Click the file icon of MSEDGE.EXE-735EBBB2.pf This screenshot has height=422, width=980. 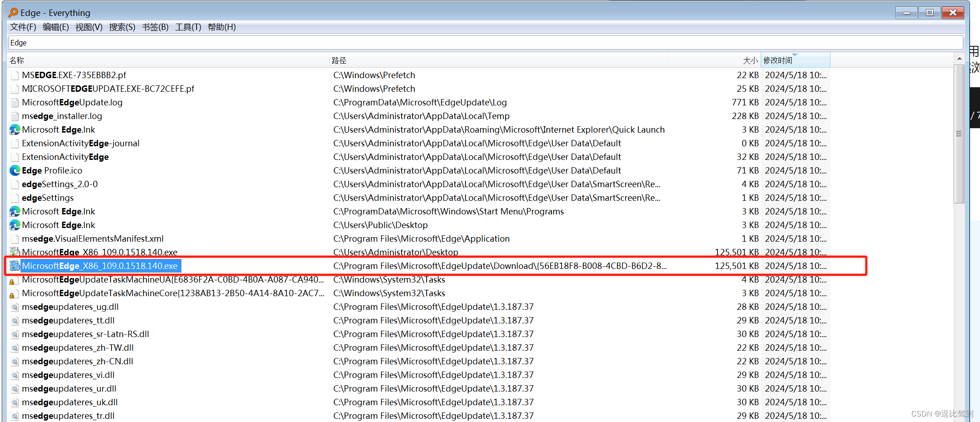tap(15, 75)
